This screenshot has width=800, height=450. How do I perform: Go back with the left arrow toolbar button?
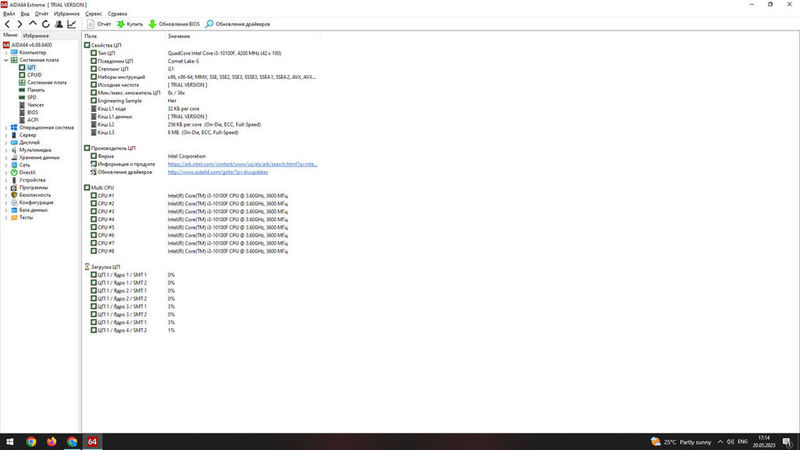(7, 24)
